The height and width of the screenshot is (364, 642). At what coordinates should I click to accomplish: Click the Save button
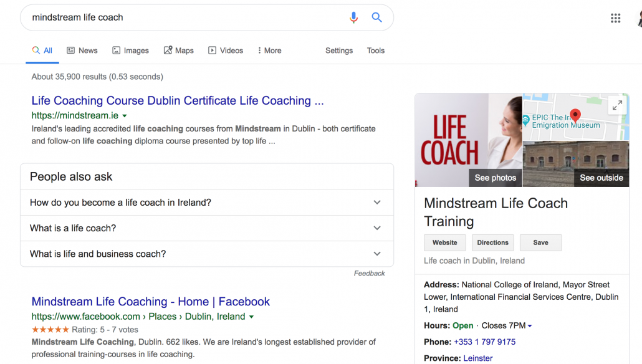pos(540,242)
